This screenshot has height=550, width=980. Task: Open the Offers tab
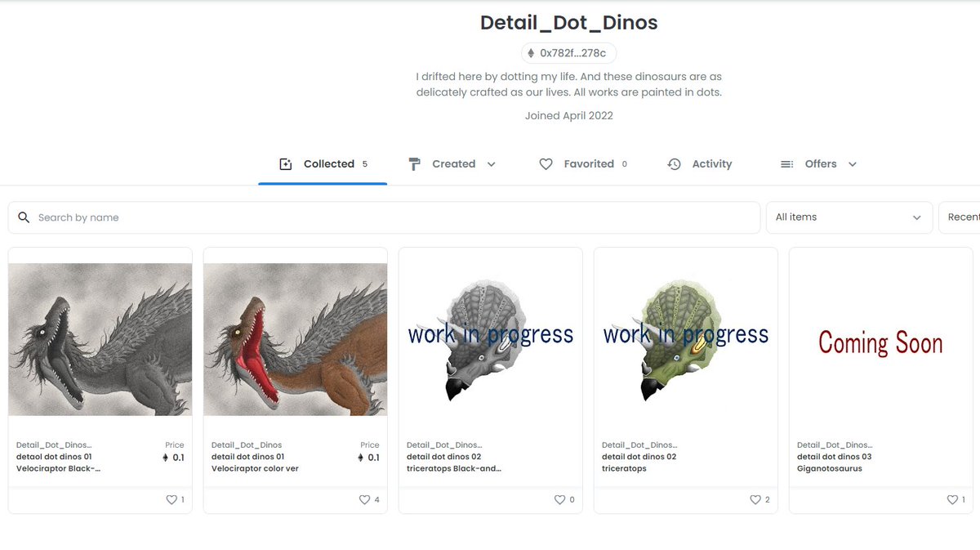pos(819,163)
